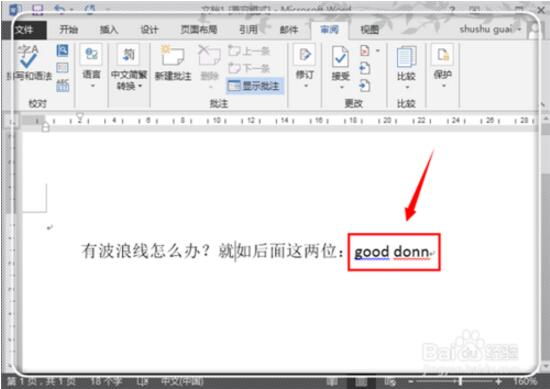The width and height of the screenshot is (550, 389).
Task: Open Help via the question mark icon
Action: (x=452, y=9)
